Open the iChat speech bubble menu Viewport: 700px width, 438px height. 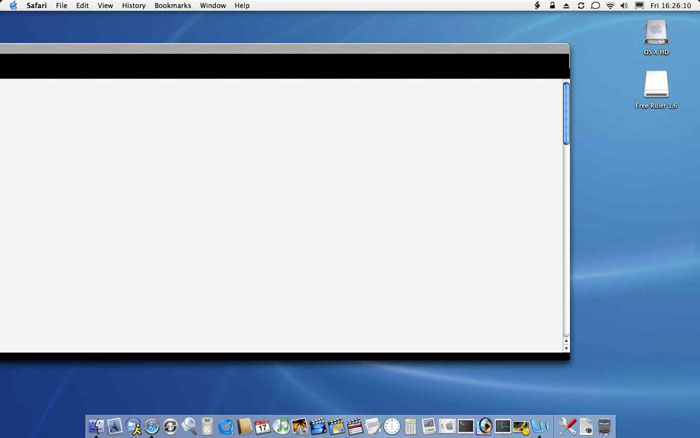(595, 5)
